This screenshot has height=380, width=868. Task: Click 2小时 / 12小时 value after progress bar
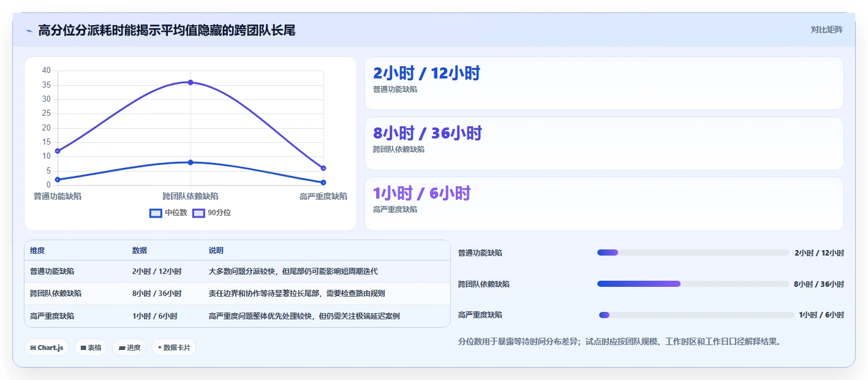coord(819,253)
